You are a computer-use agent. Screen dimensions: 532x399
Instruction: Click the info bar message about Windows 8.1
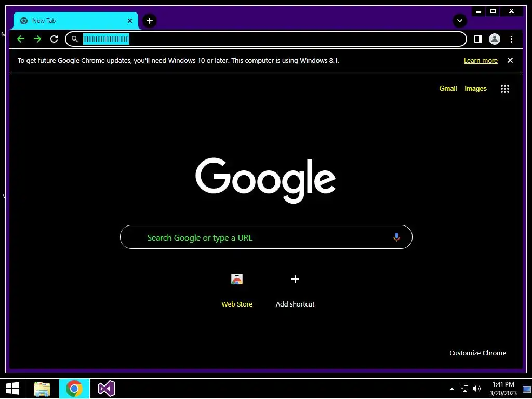[179, 60]
